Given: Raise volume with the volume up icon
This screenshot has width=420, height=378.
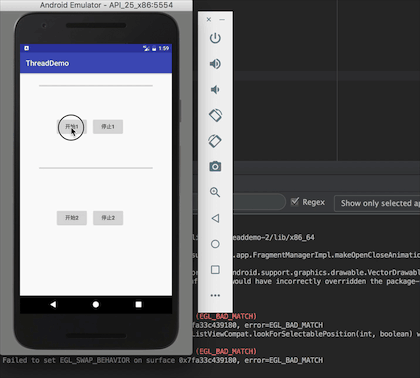Looking at the screenshot, I should pyautogui.click(x=215, y=64).
